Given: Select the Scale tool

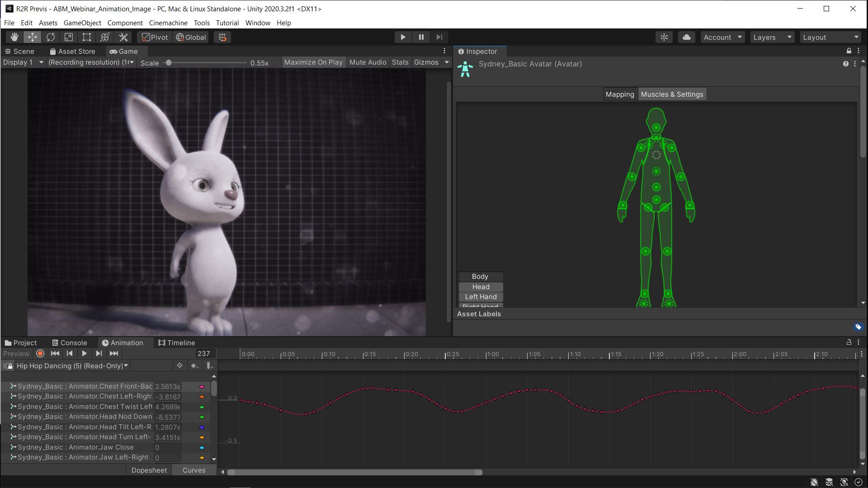Looking at the screenshot, I should (69, 37).
